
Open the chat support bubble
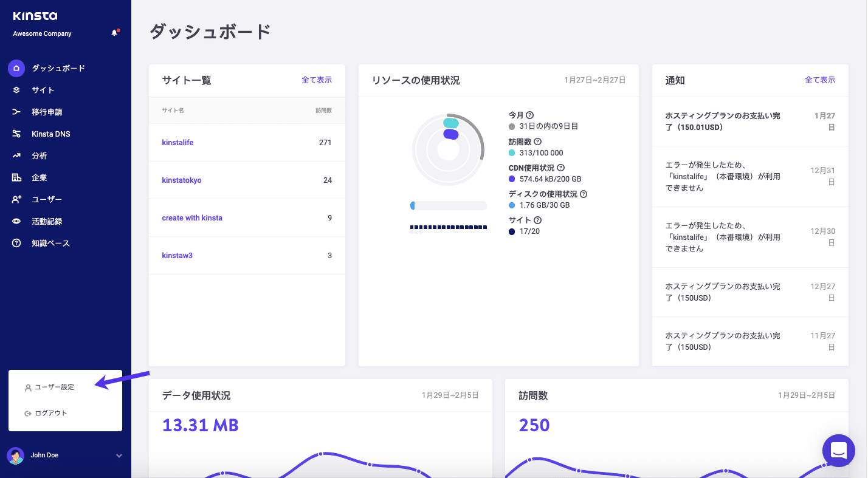[839, 451]
